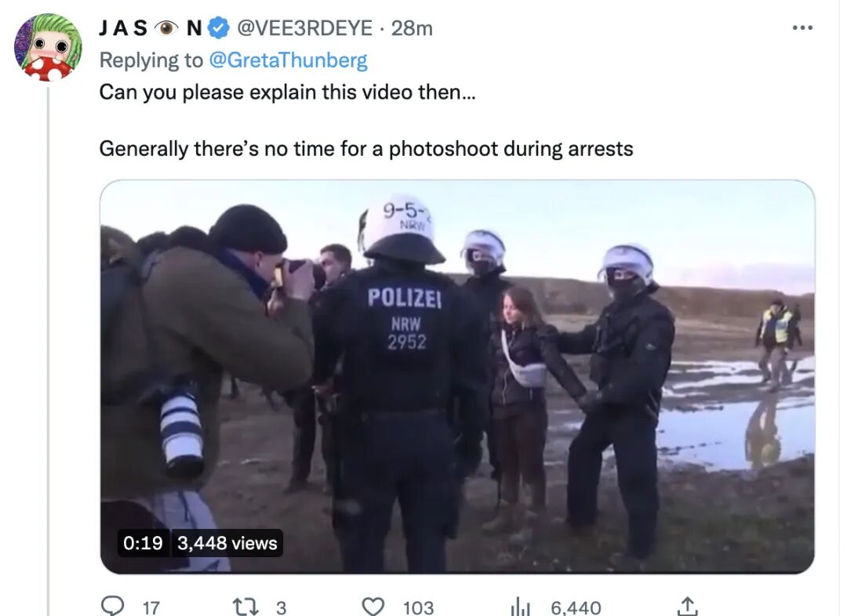Image resolution: width=847 pixels, height=616 pixels.
Task: View the 17 replies count
Action: [151, 608]
